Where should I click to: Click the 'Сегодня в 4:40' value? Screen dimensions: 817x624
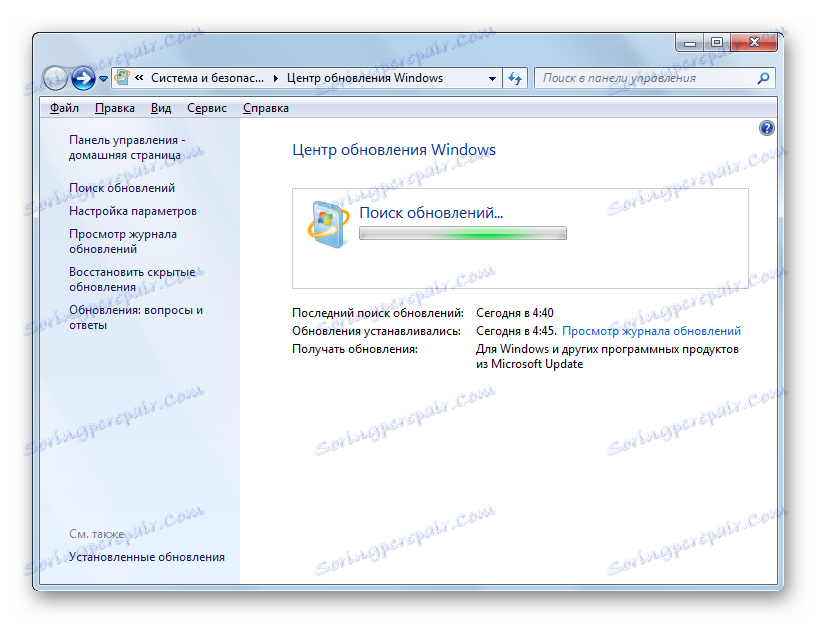point(515,313)
